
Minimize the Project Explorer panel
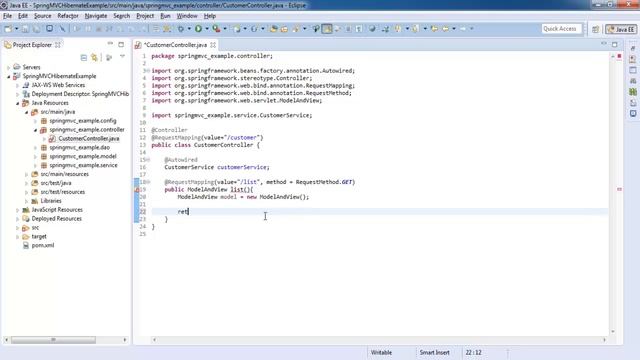pos(110,44)
